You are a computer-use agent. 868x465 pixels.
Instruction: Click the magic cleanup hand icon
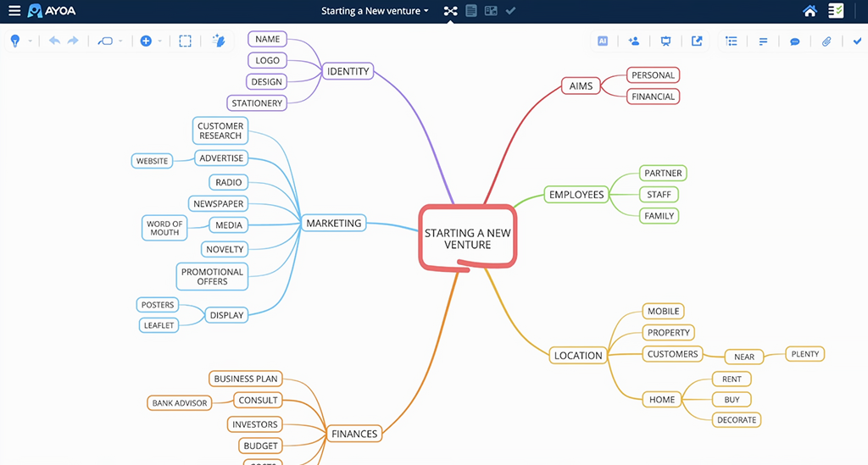click(x=218, y=41)
